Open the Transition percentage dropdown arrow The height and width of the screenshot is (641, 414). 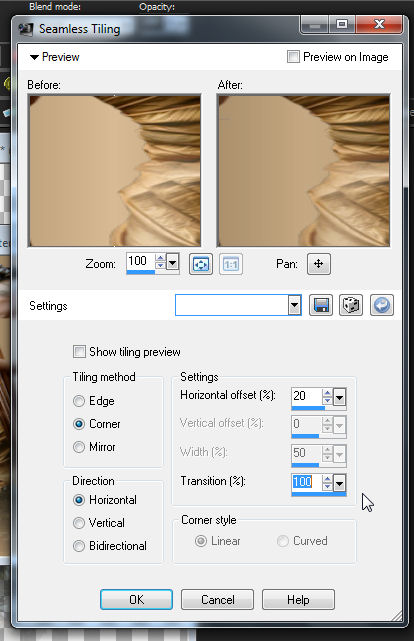point(340,483)
